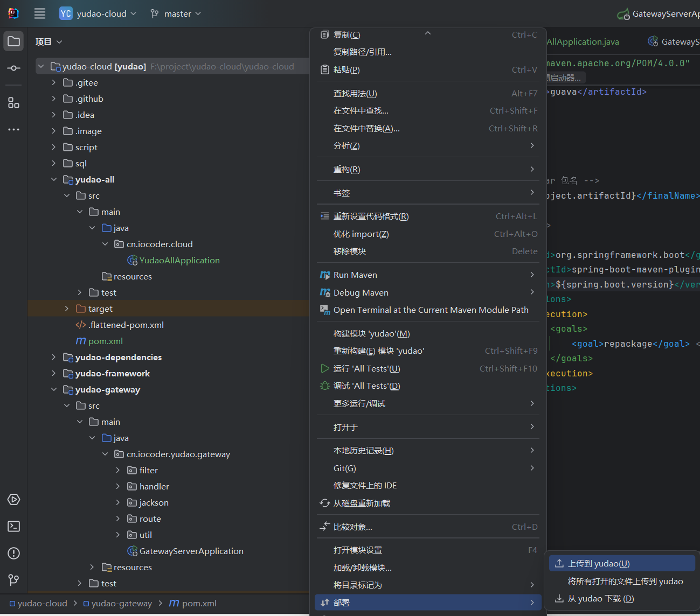Image resolution: width=700 pixels, height=616 pixels.
Task: Select 比较对象... menu item
Action: click(428, 527)
